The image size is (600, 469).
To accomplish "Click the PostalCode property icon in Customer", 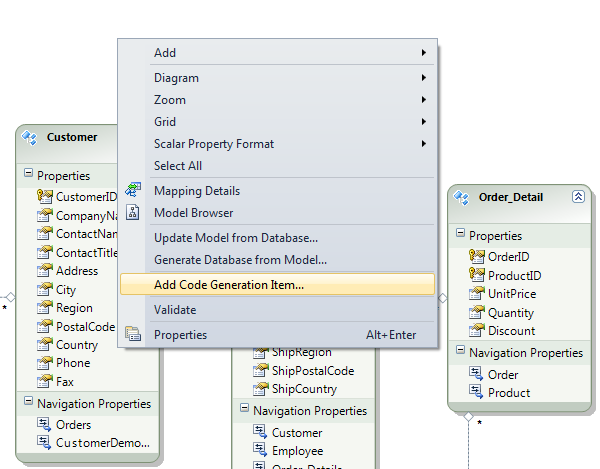I will pos(45,326).
